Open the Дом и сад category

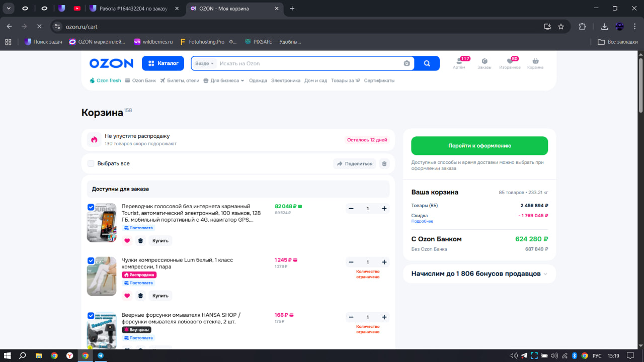(316, 80)
